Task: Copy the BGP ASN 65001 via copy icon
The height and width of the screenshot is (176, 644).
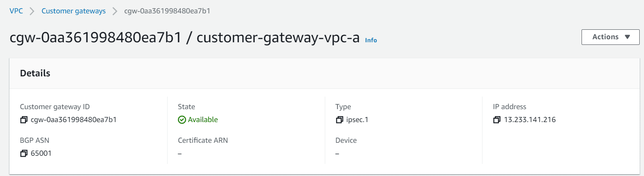Action: coord(24,153)
